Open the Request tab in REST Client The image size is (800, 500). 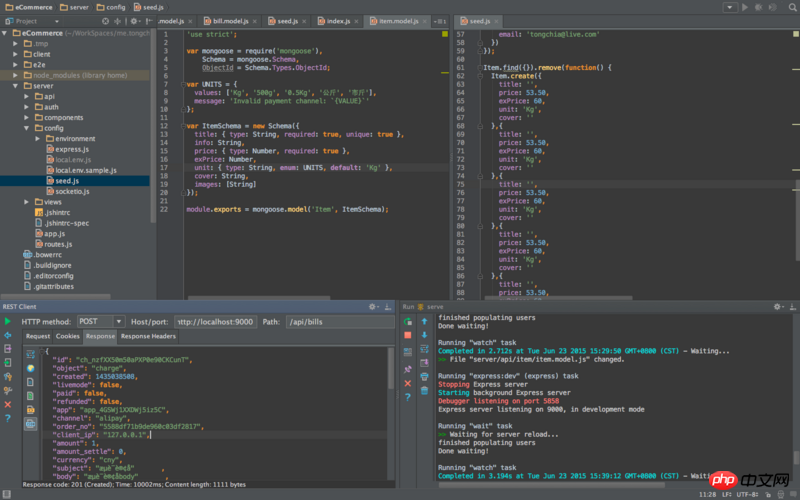pos(38,336)
